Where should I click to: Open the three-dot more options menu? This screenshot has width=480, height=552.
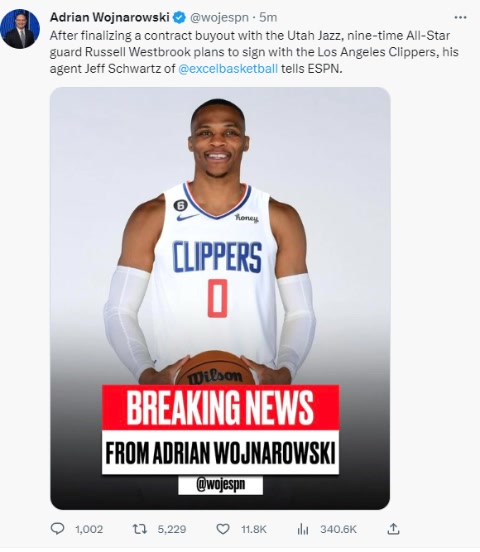point(460,17)
